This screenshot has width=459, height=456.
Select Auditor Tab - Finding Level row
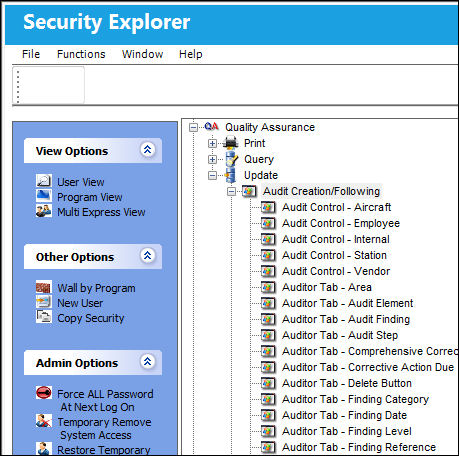pyautogui.click(x=347, y=431)
